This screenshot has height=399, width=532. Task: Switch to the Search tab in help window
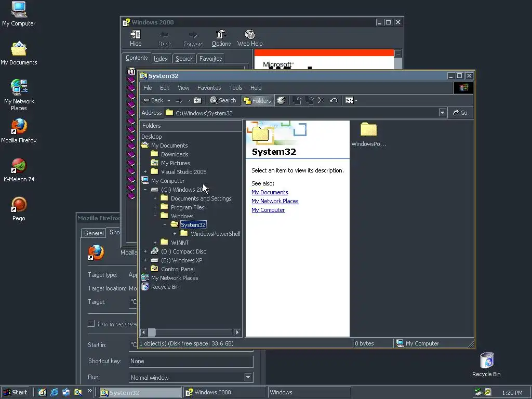point(184,59)
